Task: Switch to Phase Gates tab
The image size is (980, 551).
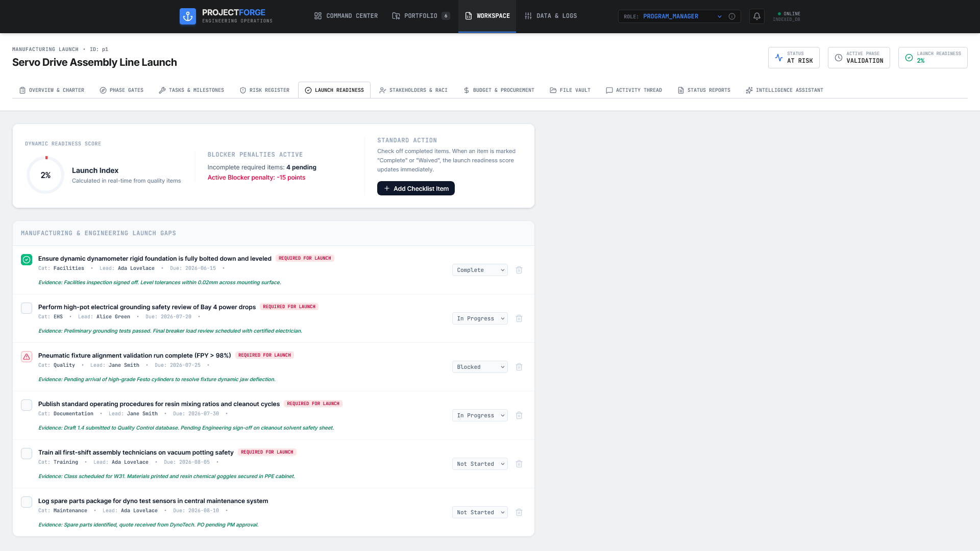Action: pyautogui.click(x=121, y=90)
